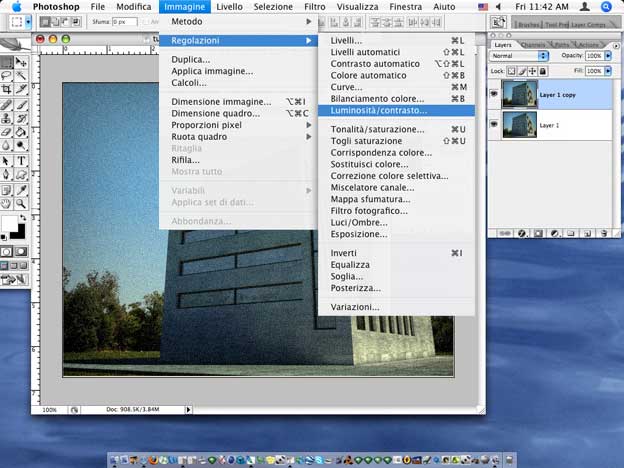624x468 pixels.
Task: Open the Fill percentage arrow
Action: tap(609, 72)
